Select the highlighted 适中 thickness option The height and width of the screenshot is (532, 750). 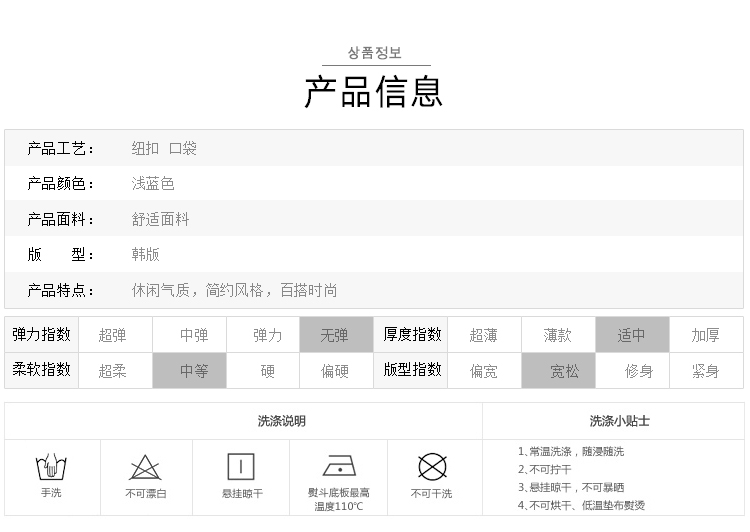(631, 335)
